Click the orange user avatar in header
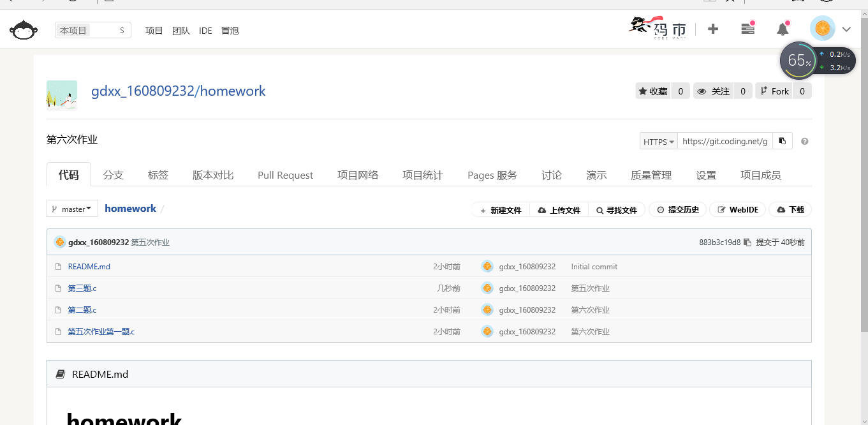Screen dimensions: 868x425 pyautogui.click(x=823, y=29)
